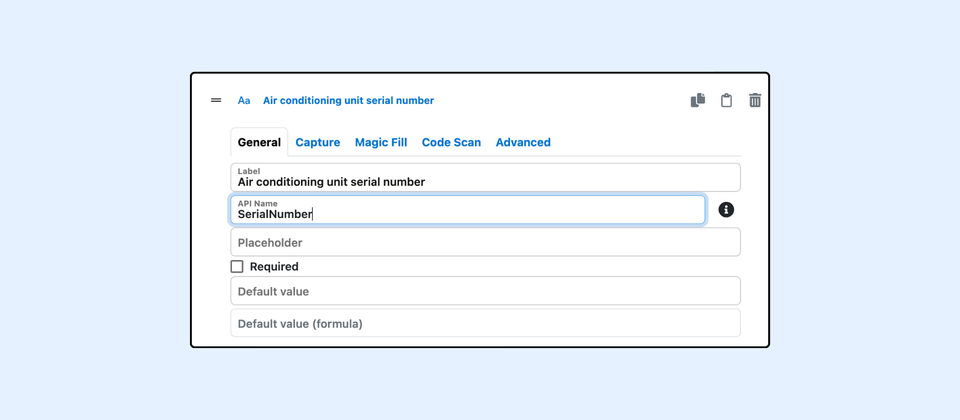Click the blue header title of the field
The width and height of the screenshot is (960, 420).
click(x=348, y=101)
